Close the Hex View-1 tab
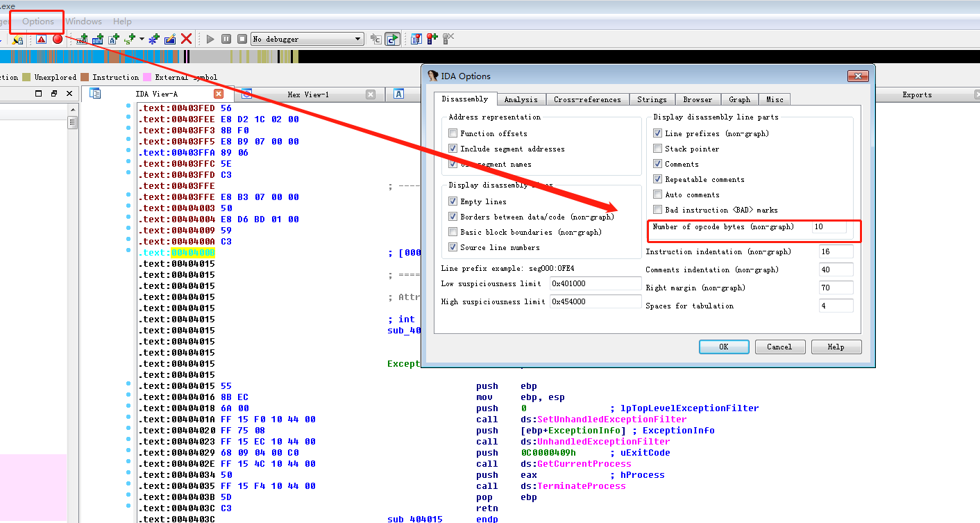This screenshot has width=980, height=523. point(371,94)
